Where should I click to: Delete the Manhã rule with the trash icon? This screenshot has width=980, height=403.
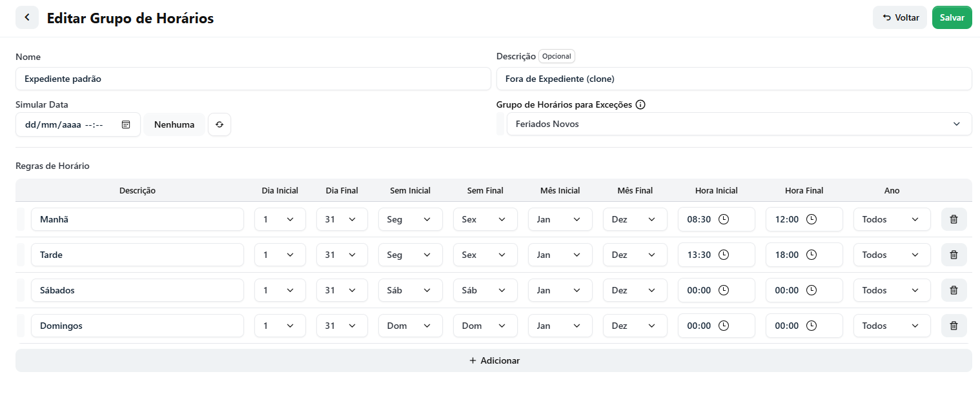[x=954, y=219]
